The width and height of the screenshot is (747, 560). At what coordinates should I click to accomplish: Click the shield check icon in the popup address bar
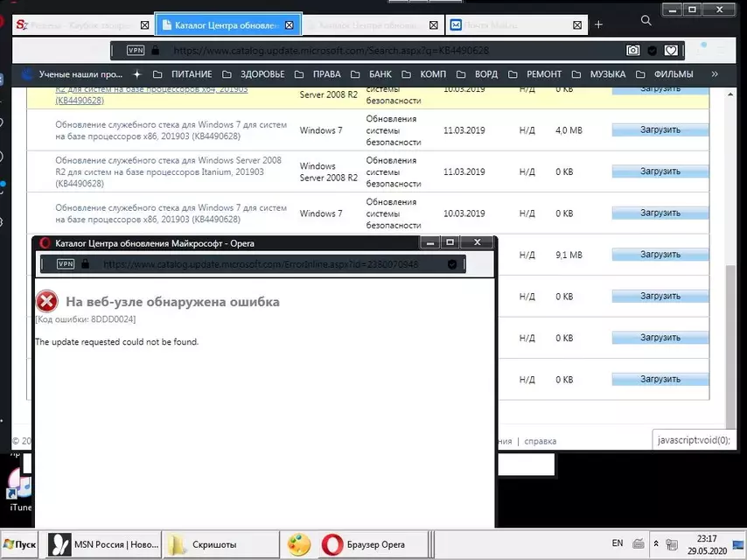click(x=452, y=264)
